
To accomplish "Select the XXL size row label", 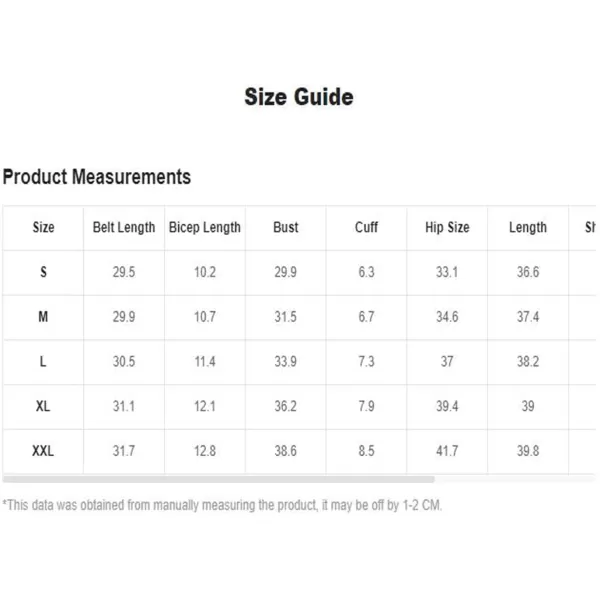I will click(x=43, y=451).
